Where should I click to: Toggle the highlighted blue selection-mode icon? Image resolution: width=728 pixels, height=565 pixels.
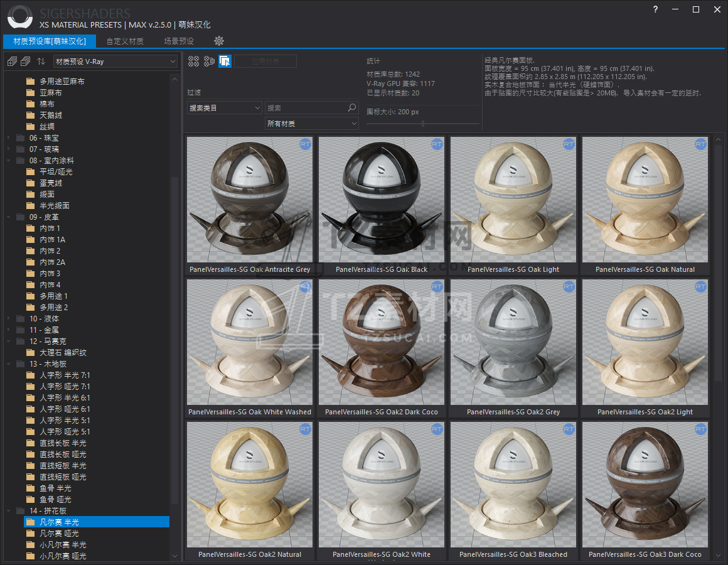(225, 61)
